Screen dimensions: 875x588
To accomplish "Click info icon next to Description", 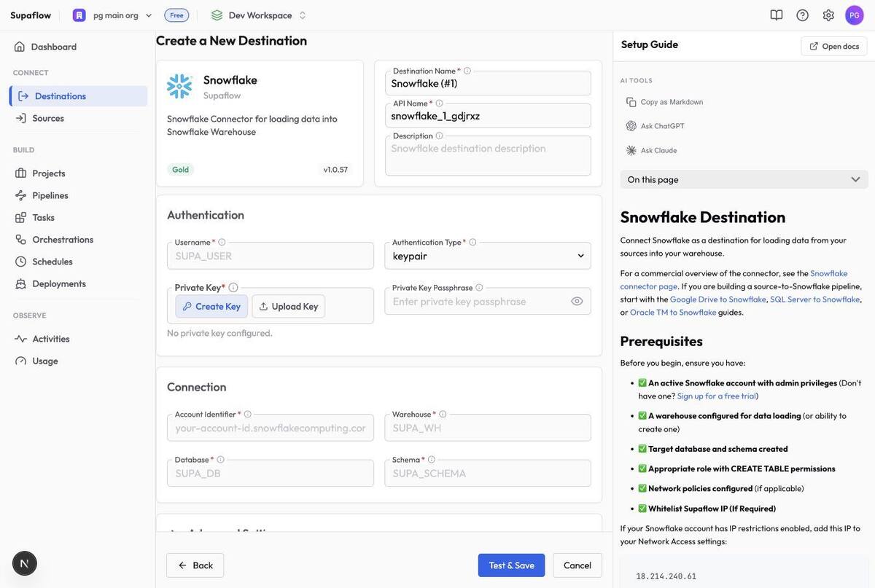I will [x=439, y=136].
